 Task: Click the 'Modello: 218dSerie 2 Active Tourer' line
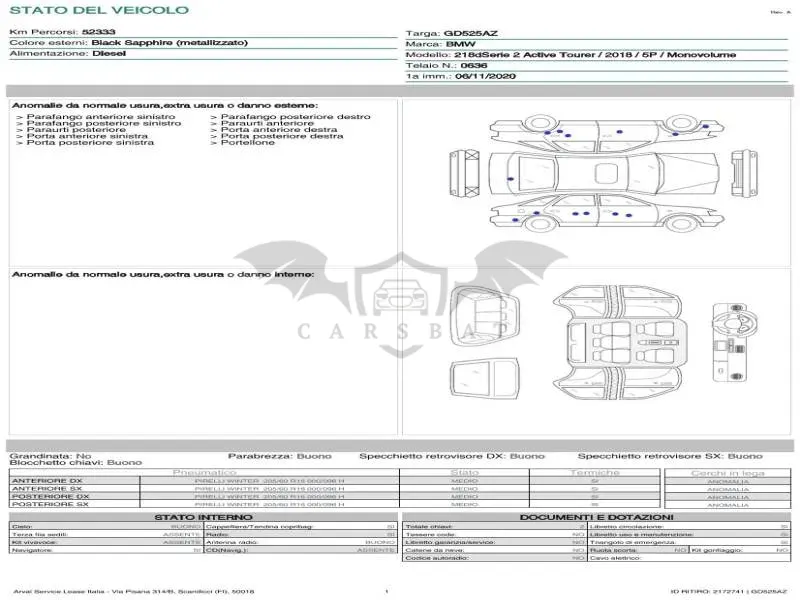(x=570, y=55)
